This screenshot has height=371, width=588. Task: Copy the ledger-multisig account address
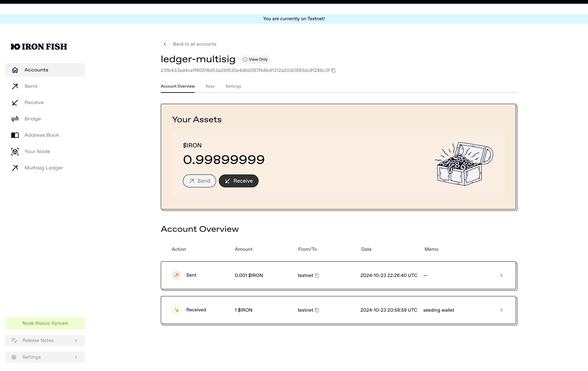[333, 71]
